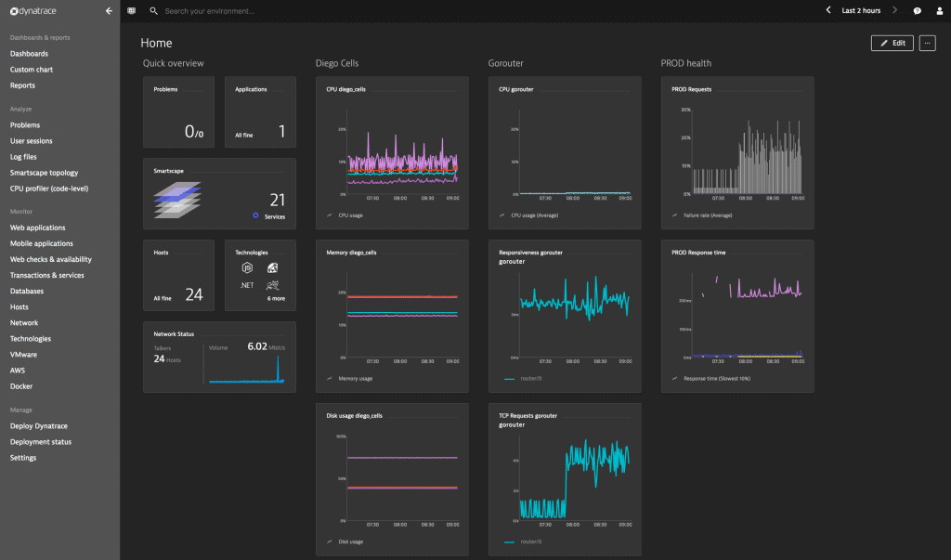Open Hosts in the sidebar
Screen dimensions: 951x560
(20, 307)
